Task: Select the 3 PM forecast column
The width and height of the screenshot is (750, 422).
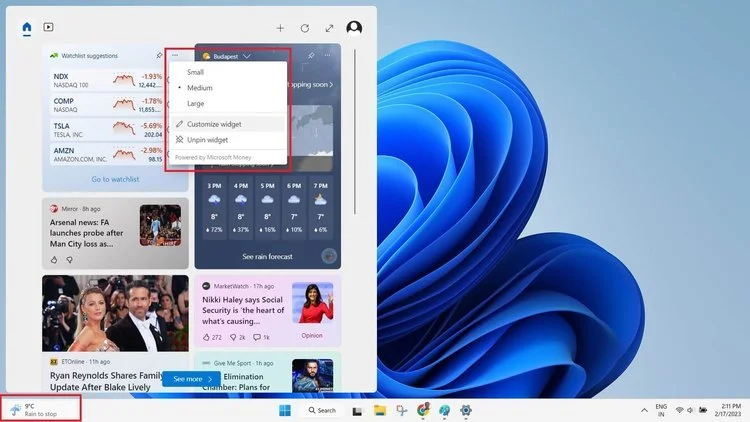Action: [x=214, y=207]
